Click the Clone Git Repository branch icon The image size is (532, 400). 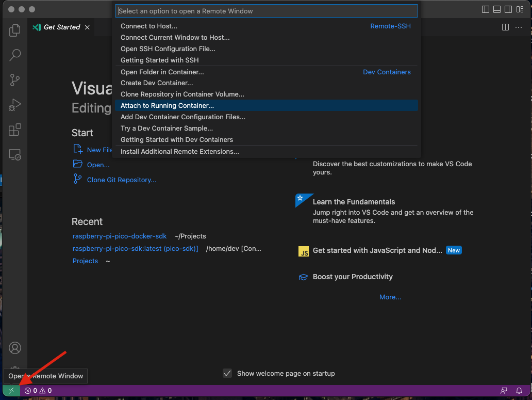78,179
